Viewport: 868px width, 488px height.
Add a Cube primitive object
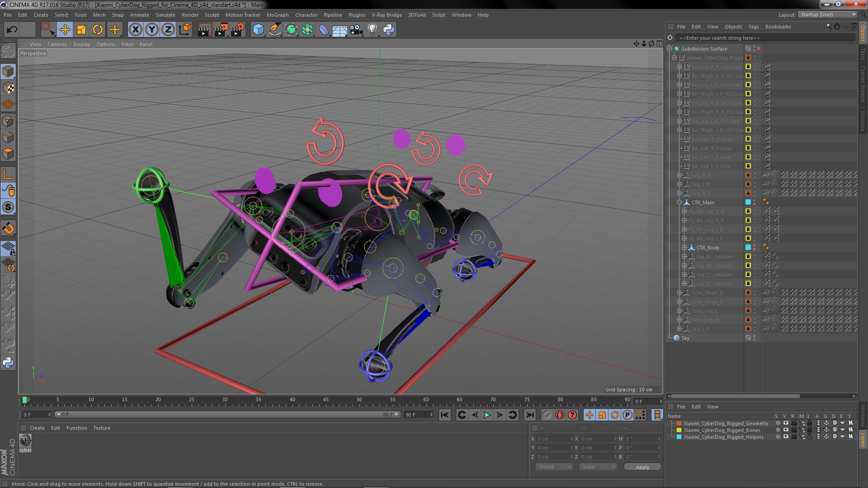(x=258, y=30)
